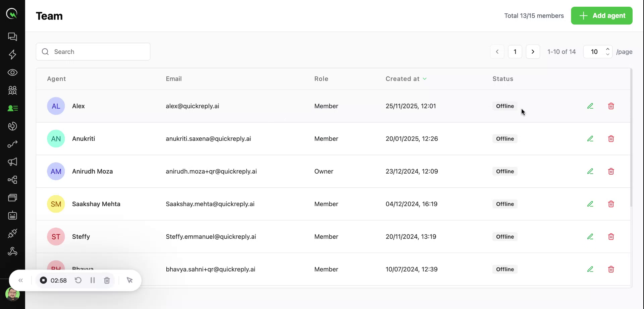This screenshot has width=644, height=309.
Task: Edit the Alex agent with pencil icon
Action: click(x=590, y=106)
